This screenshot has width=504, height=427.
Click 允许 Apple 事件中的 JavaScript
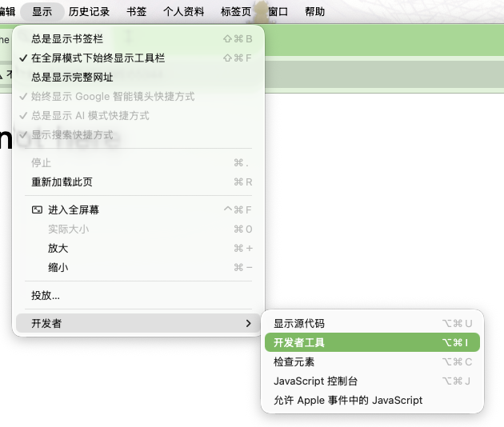point(348,400)
